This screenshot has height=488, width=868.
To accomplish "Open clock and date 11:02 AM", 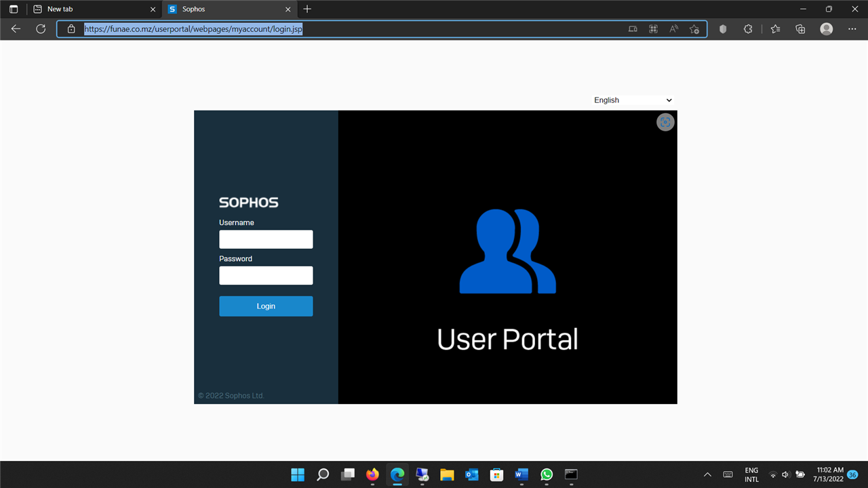I will pyautogui.click(x=829, y=474).
